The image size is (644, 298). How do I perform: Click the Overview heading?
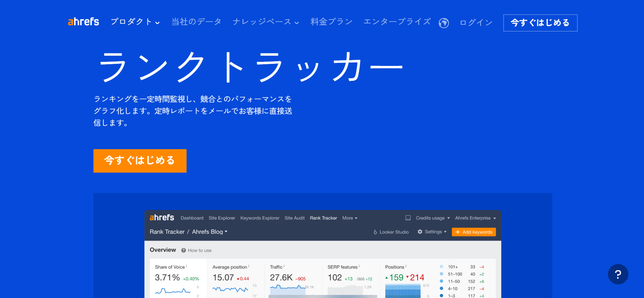point(163,250)
